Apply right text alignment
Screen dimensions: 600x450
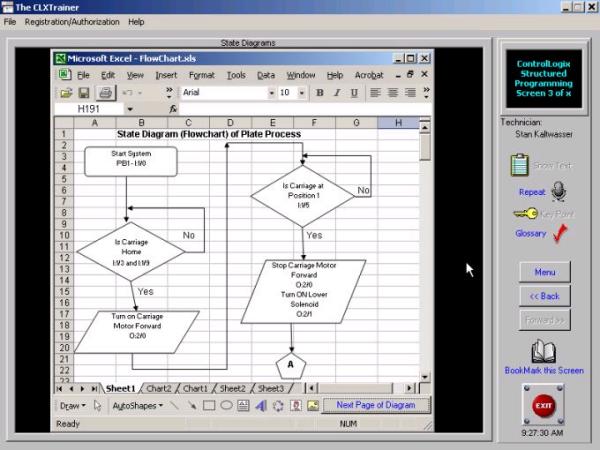410,93
